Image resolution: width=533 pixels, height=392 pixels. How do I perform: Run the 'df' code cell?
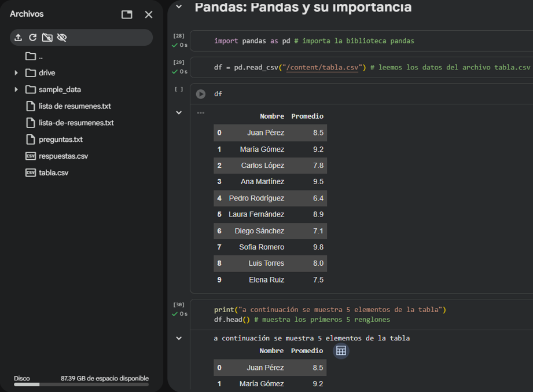(201, 94)
